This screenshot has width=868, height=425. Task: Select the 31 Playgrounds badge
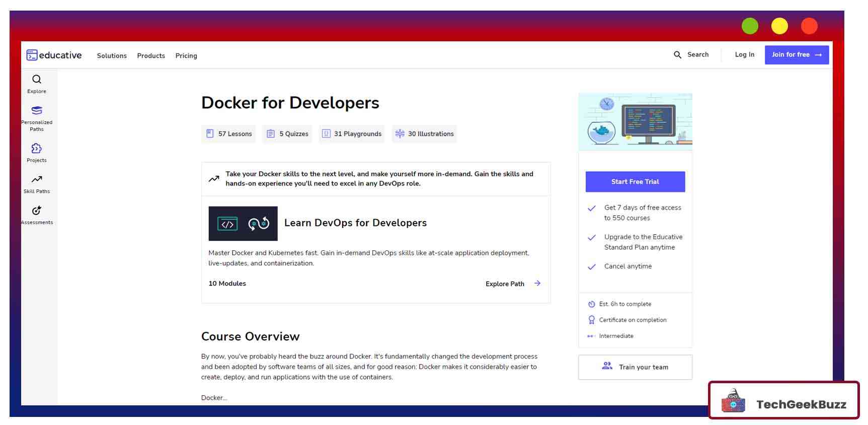pyautogui.click(x=352, y=134)
